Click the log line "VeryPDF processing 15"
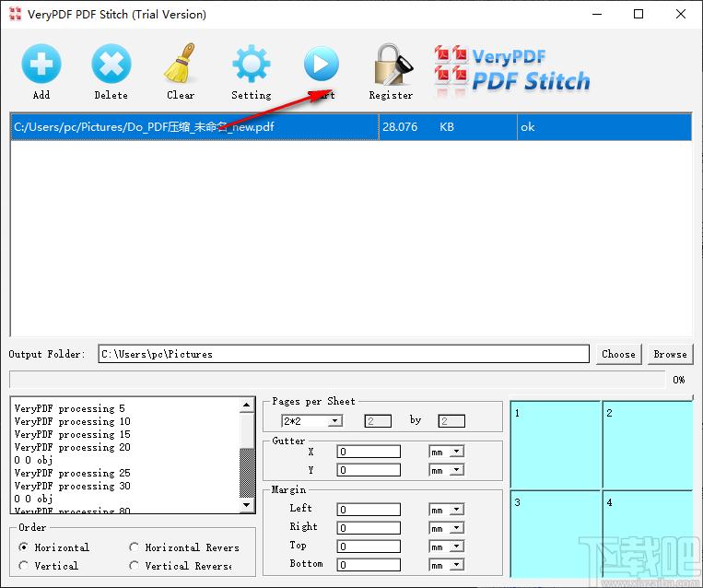The image size is (703, 588). pos(72,435)
